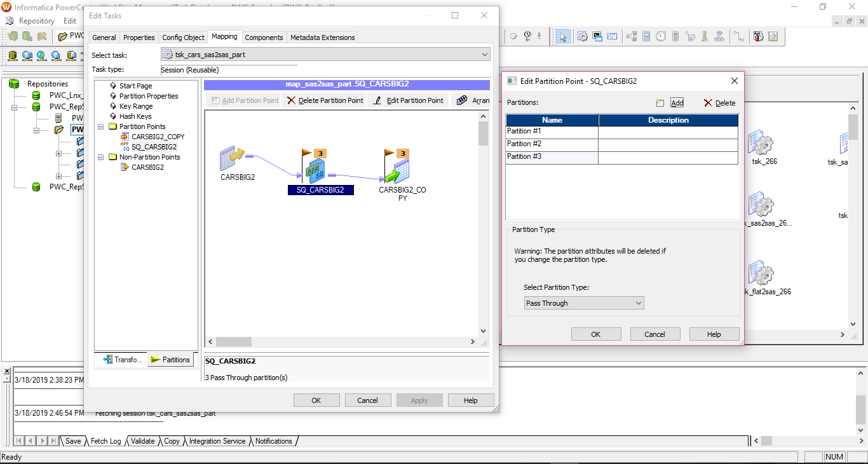Collapse the Non-Partition Points tree folder
This screenshot has height=464, width=868.
[102, 157]
